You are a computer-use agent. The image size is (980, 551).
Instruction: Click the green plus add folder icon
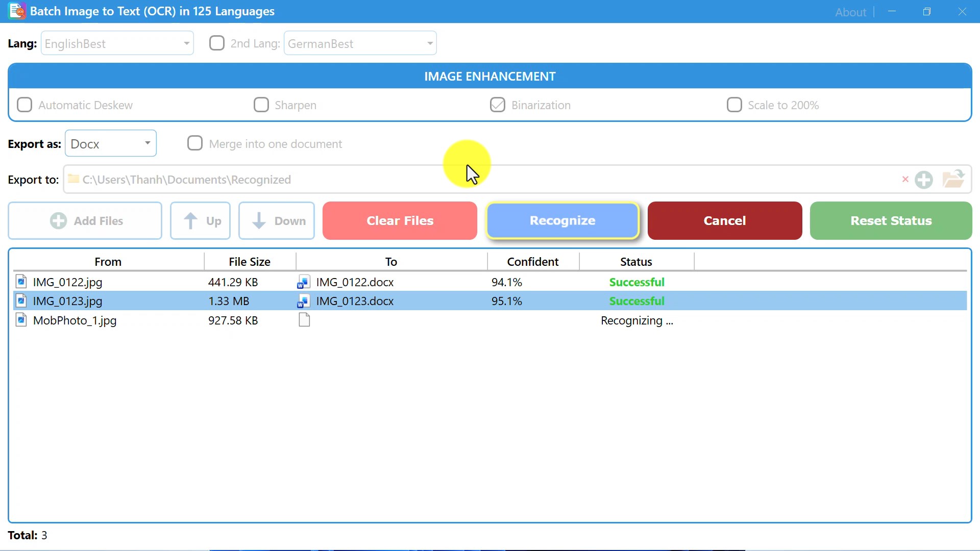[x=924, y=180]
